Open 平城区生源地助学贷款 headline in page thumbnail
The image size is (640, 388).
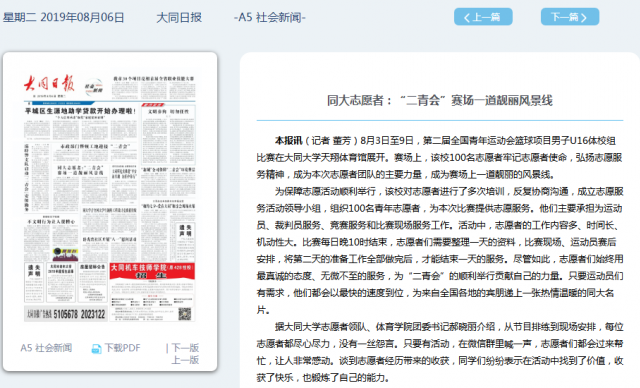pos(80,111)
